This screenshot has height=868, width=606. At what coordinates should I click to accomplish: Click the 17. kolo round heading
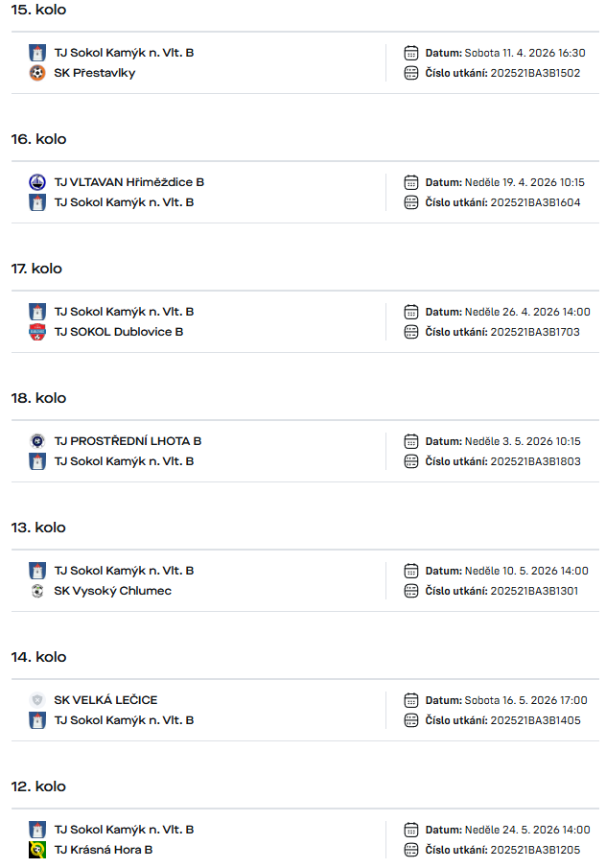pos(36,269)
